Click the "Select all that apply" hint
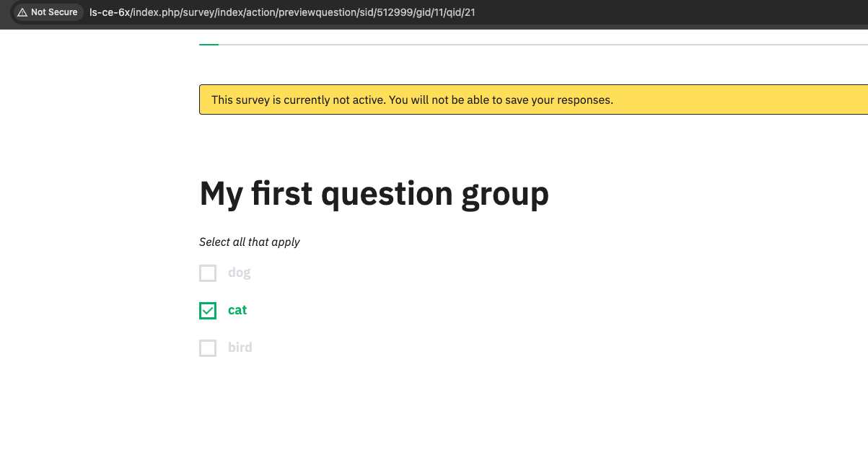 pyautogui.click(x=250, y=242)
